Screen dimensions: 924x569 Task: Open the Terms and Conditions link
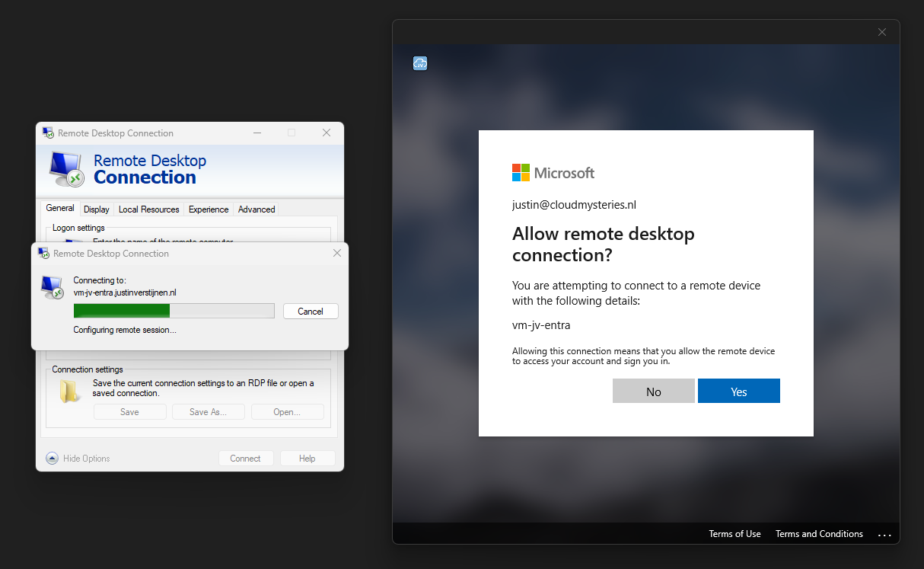point(819,534)
